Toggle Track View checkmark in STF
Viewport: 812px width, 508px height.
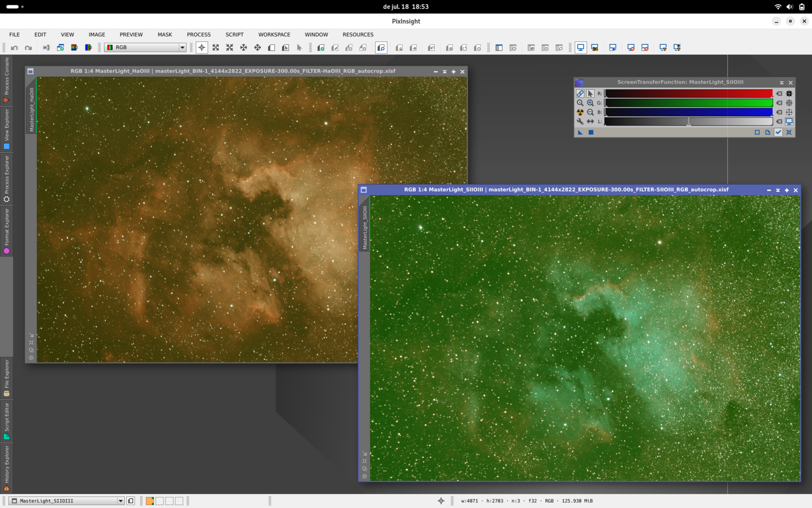tap(778, 132)
